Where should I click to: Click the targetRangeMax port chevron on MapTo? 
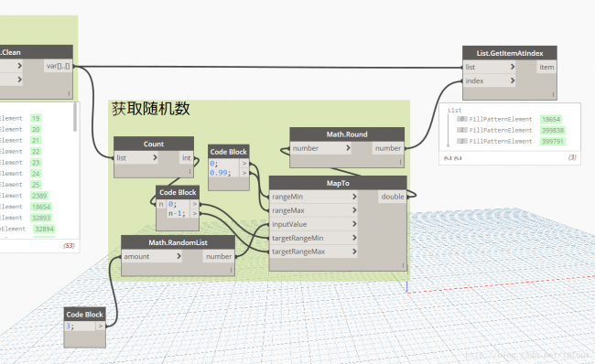point(354,252)
